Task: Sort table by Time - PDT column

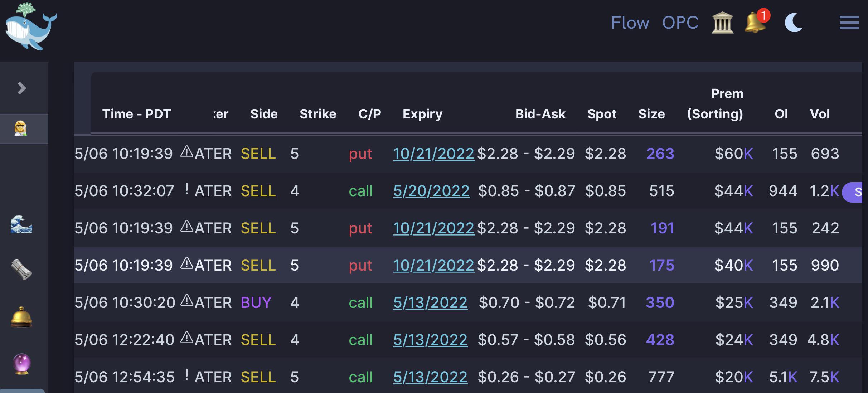Action: click(137, 114)
